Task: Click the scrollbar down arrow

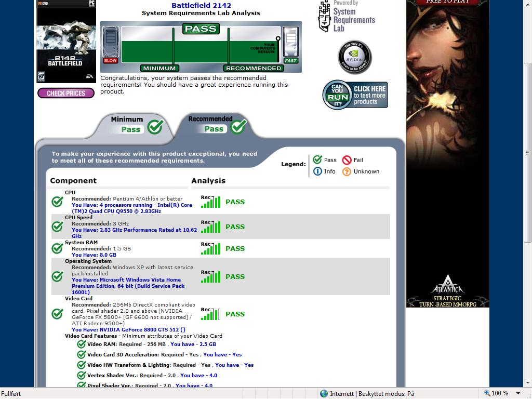Action: 527,383
